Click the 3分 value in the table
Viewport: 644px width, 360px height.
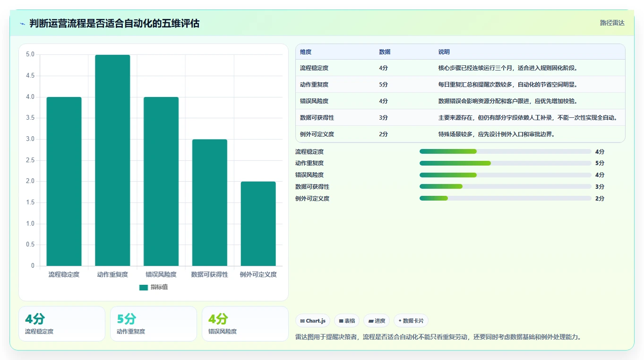(383, 118)
